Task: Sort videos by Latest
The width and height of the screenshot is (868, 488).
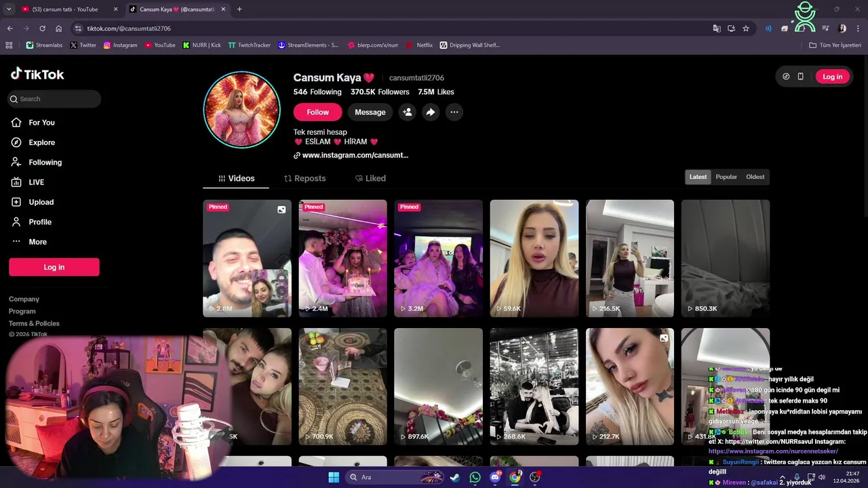Action: 698,177
